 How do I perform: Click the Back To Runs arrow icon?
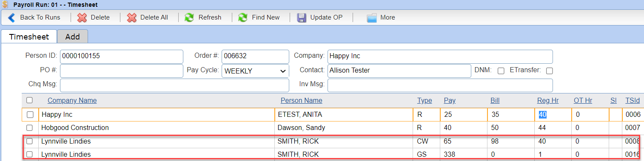tap(11, 17)
